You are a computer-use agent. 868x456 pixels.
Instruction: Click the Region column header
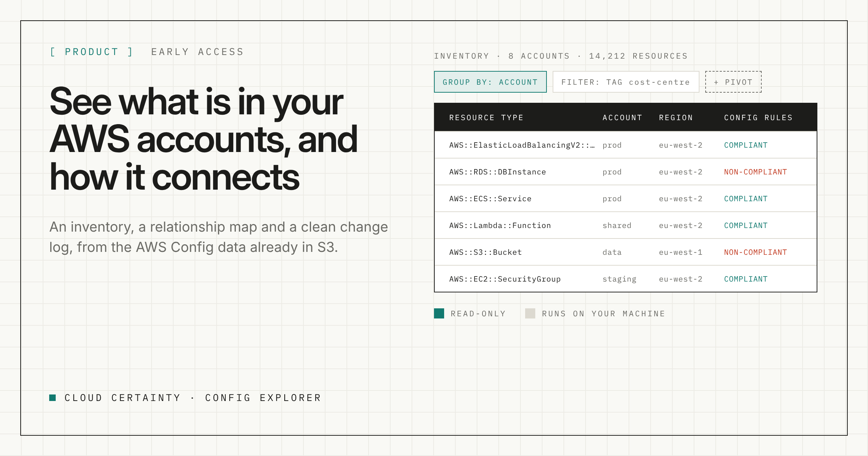point(676,118)
